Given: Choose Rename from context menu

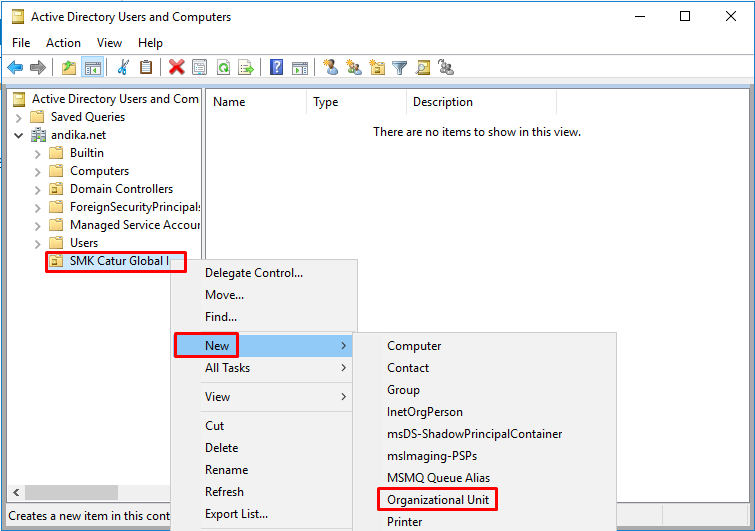Looking at the screenshot, I should (x=263, y=470).
